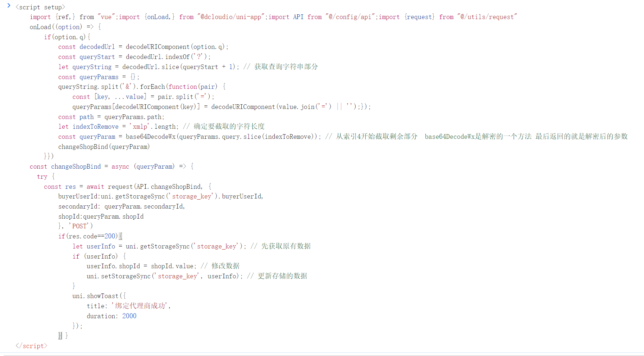Click the 'buyerUserId:uni.getStorageSync' line
644x356 pixels.
click(x=161, y=196)
